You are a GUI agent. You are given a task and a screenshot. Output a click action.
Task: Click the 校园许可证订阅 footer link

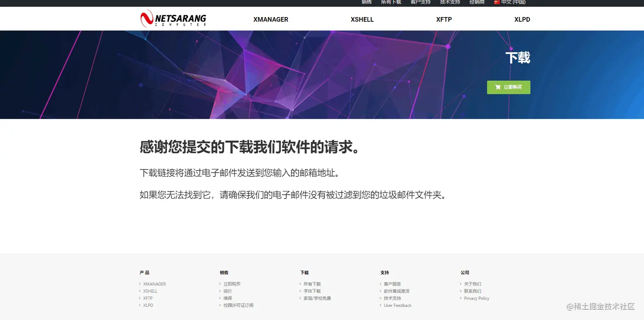[x=237, y=305]
